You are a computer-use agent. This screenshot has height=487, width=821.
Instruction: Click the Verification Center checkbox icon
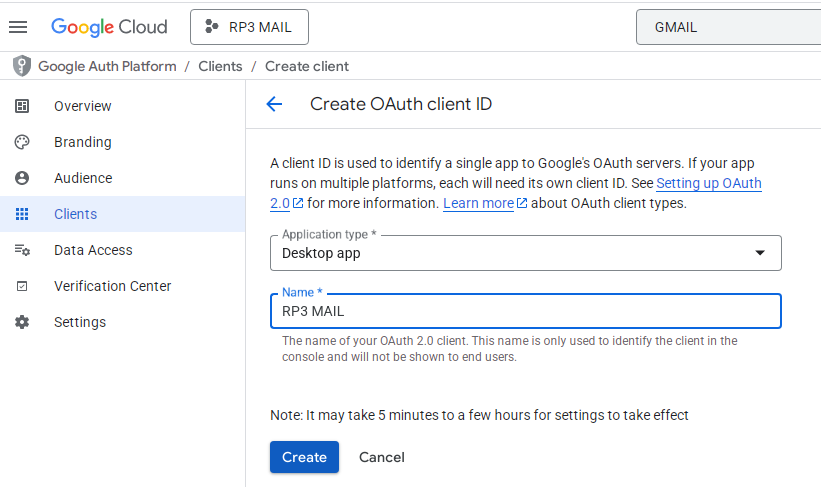click(22, 286)
